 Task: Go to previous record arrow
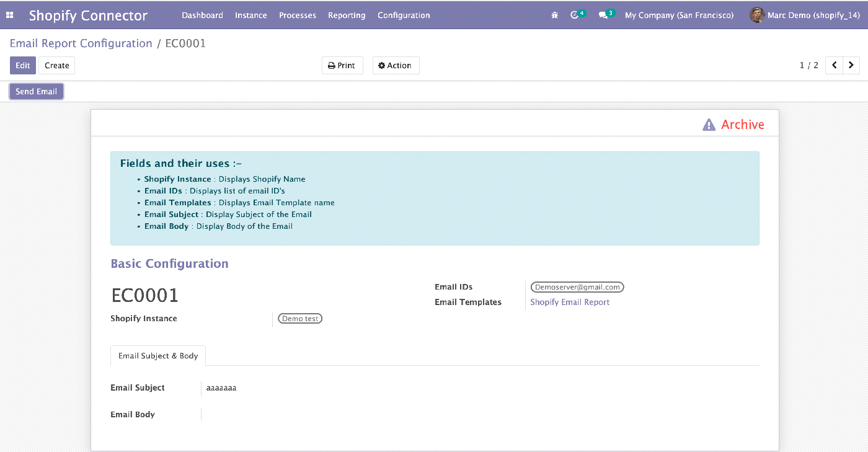tap(834, 65)
